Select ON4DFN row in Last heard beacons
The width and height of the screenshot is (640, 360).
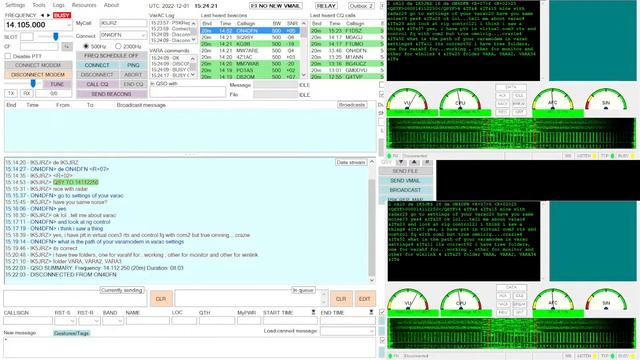[250, 31]
